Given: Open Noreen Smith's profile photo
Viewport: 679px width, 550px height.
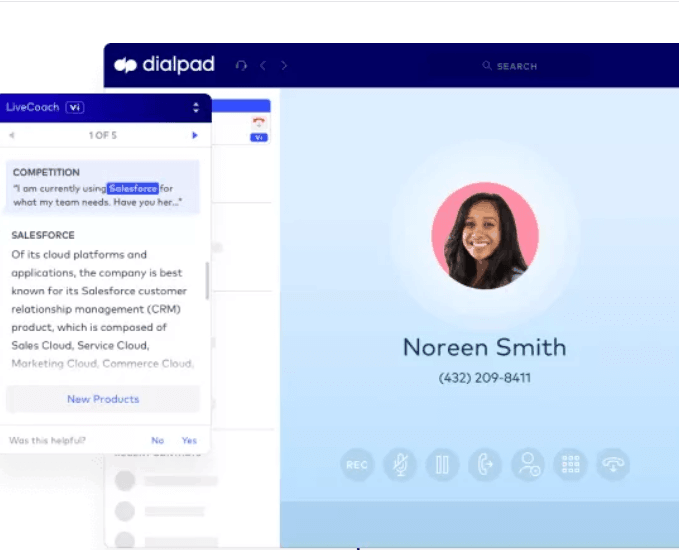Looking at the screenshot, I should 485,235.
